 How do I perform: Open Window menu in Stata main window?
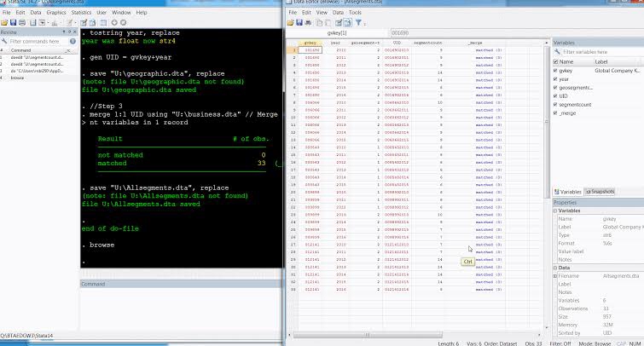click(121, 13)
